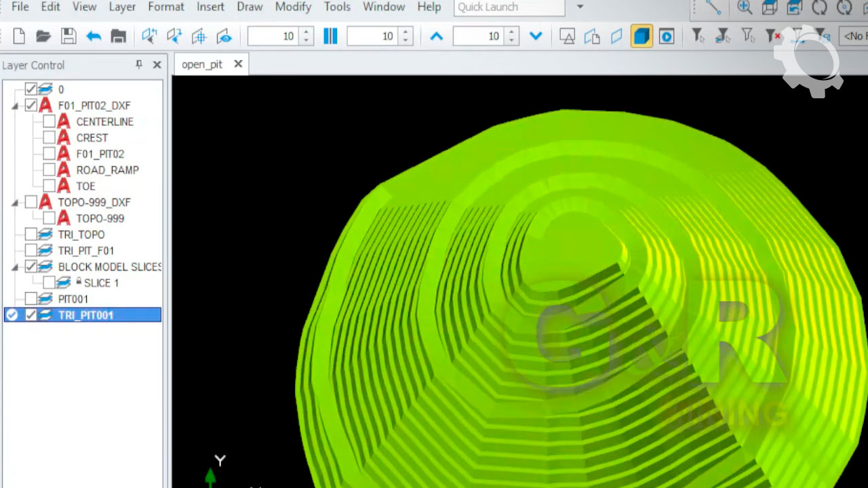Open the Draw menu
This screenshot has width=868, height=488.
[250, 7]
